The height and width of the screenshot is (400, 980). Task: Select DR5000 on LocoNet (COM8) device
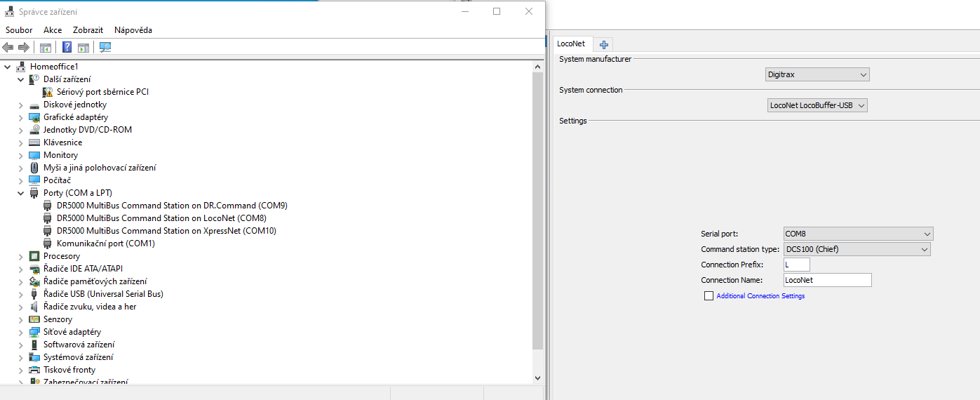(x=161, y=218)
